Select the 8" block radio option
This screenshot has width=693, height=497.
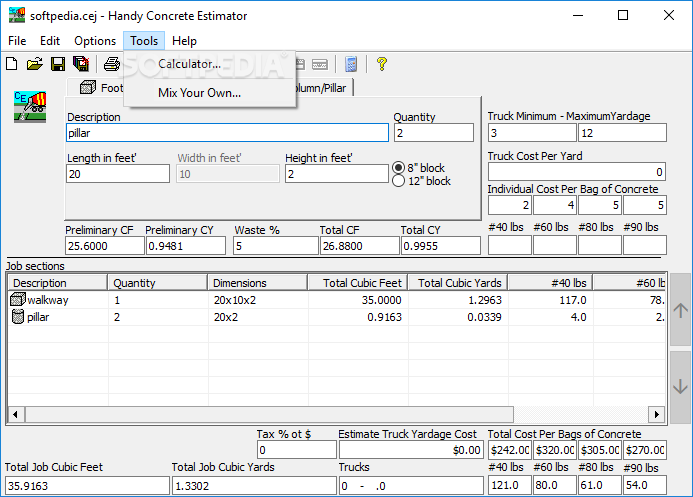(x=398, y=168)
